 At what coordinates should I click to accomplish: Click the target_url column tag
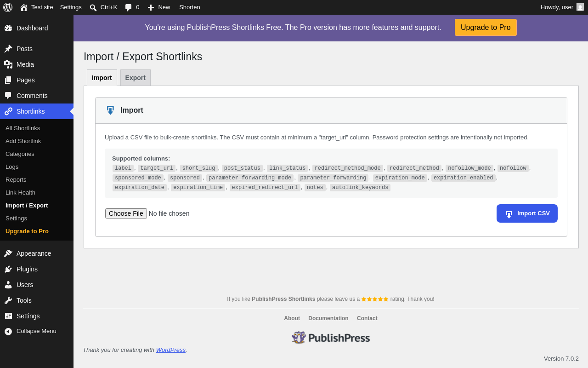click(157, 168)
